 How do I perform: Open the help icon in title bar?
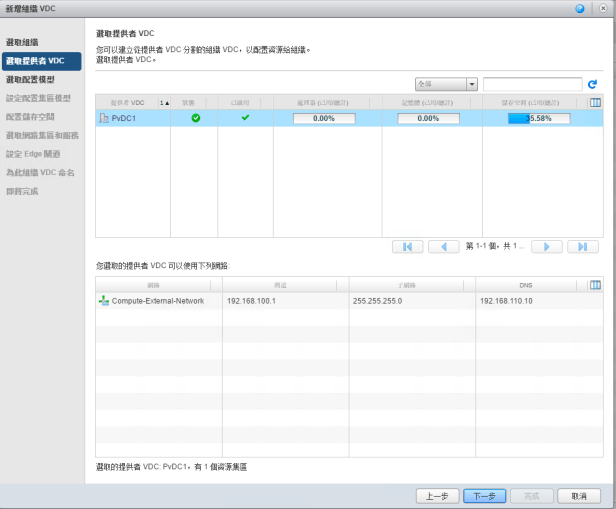click(x=580, y=8)
